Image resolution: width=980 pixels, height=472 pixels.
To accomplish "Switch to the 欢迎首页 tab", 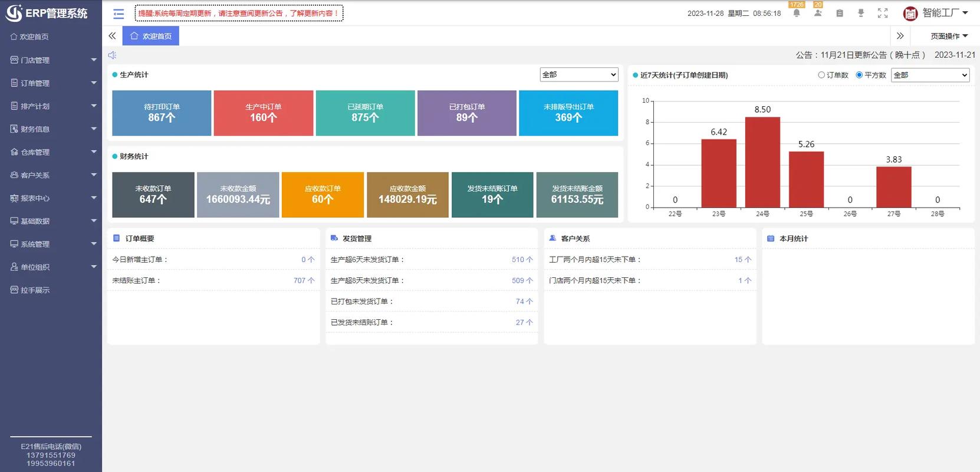I will click(x=151, y=36).
